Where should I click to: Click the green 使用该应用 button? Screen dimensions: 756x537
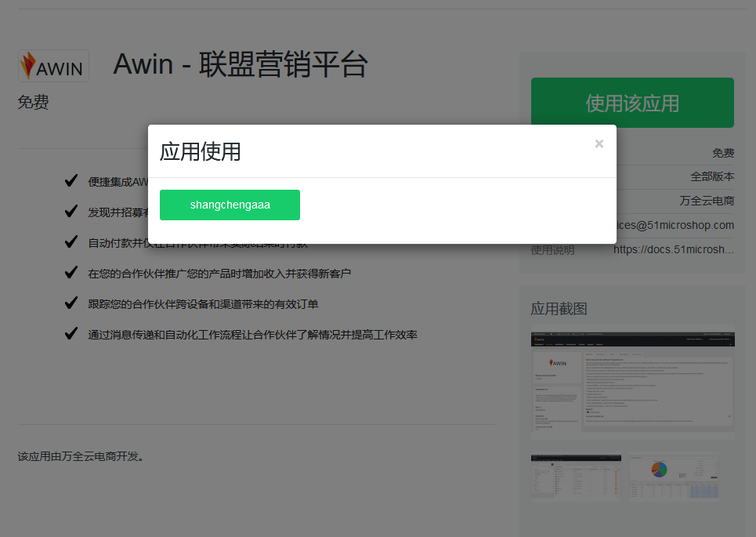pyautogui.click(x=632, y=103)
